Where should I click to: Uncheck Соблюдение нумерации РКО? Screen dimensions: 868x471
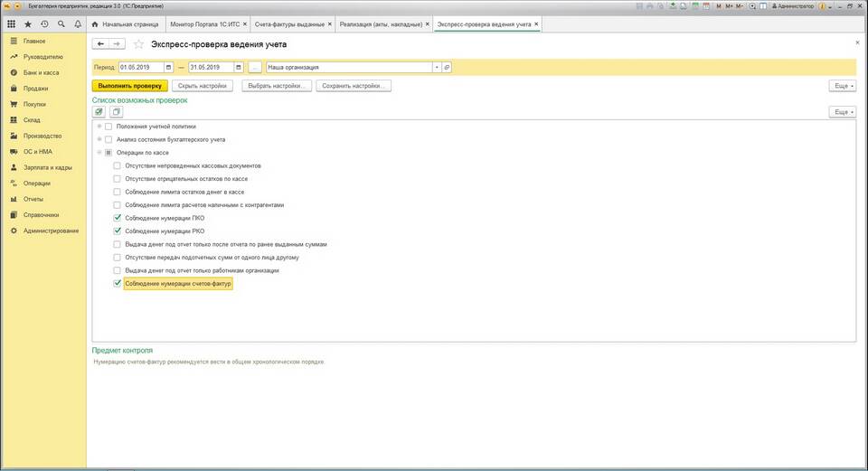(x=117, y=231)
